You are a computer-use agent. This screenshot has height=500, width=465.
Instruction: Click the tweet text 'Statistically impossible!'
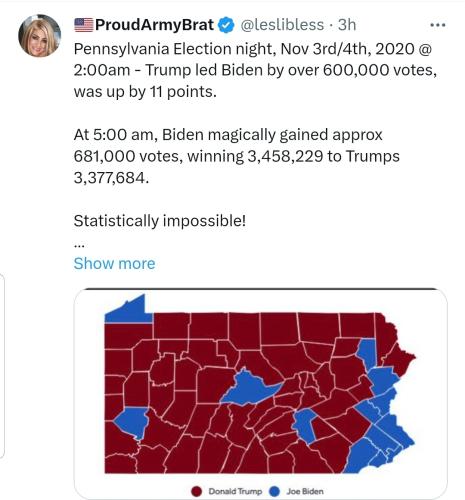160,221
